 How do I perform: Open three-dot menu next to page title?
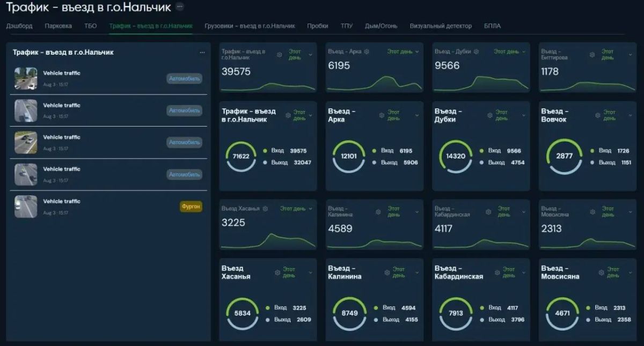180,7
